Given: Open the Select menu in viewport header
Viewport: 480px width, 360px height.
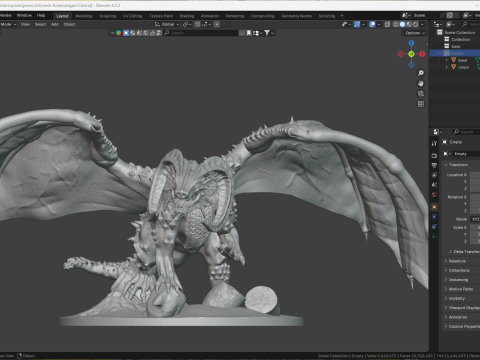Looking at the screenshot, I should [40, 24].
